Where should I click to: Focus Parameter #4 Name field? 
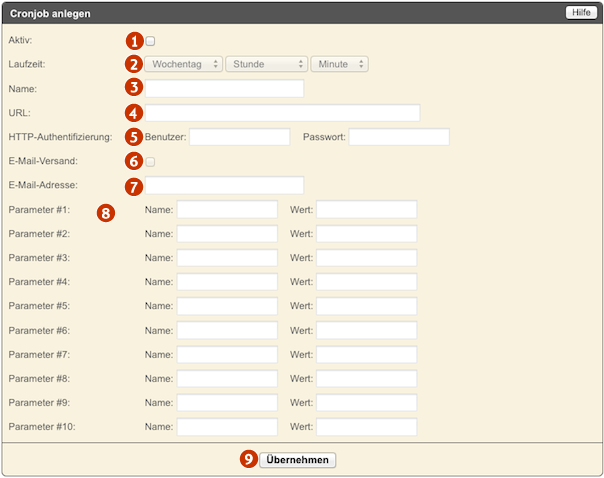(x=227, y=282)
